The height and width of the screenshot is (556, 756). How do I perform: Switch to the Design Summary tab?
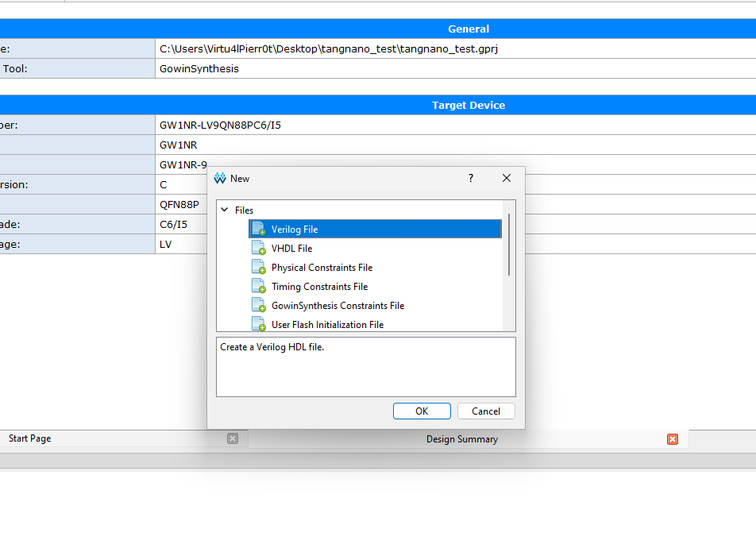pyautogui.click(x=462, y=439)
